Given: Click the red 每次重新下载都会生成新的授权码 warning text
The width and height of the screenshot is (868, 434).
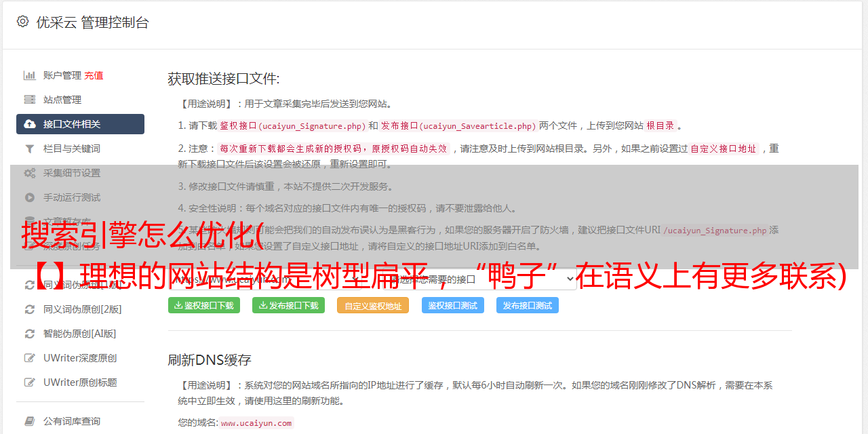Looking at the screenshot, I should 334,149.
